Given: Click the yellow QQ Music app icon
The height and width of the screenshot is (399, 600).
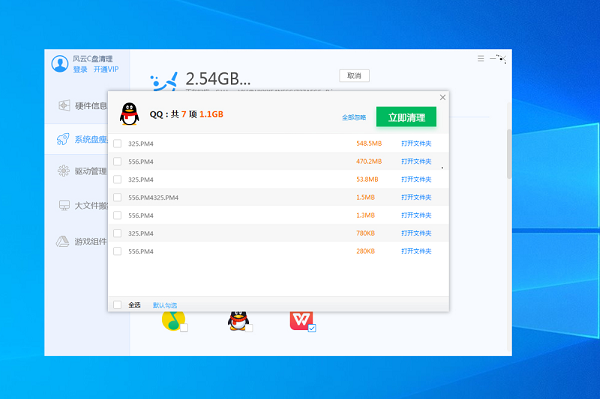Looking at the screenshot, I should coord(173,321).
